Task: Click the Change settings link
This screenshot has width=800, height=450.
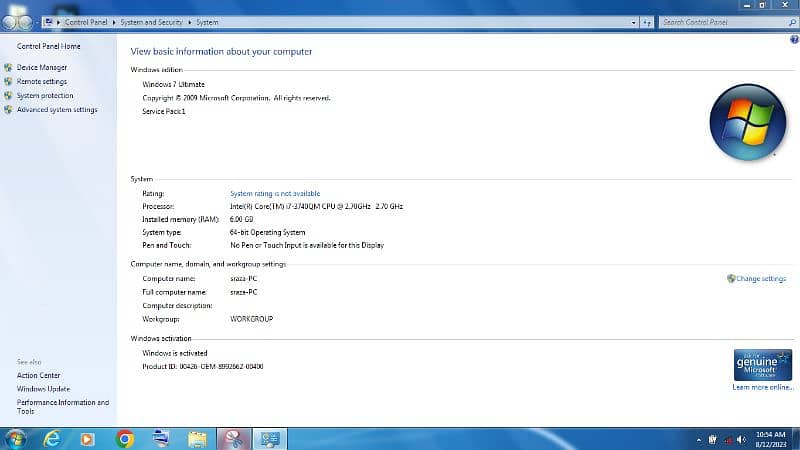Action: click(760, 279)
